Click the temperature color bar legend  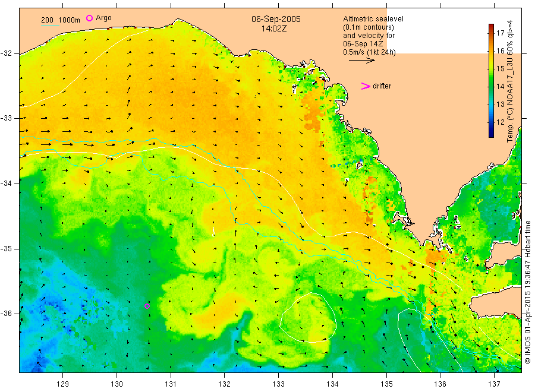click(x=491, y=81)
